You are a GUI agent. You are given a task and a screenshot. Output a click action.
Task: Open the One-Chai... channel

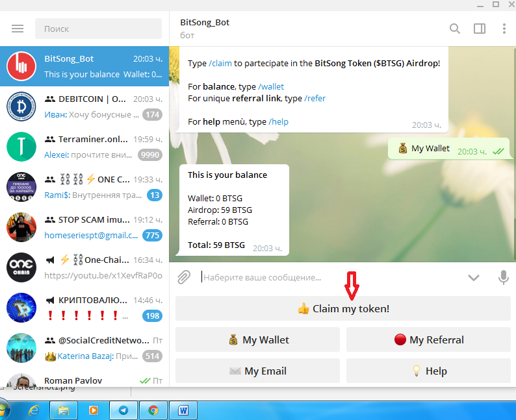point(84,267)
